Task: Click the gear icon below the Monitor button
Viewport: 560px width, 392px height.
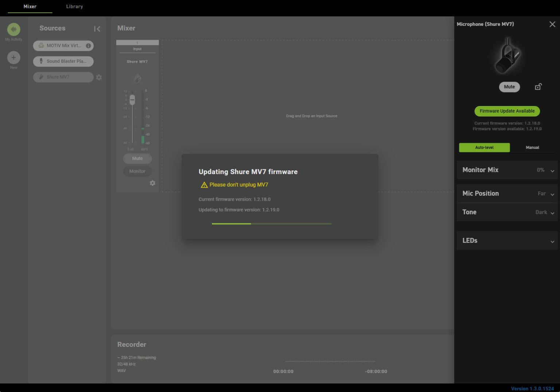Action: 153,183
